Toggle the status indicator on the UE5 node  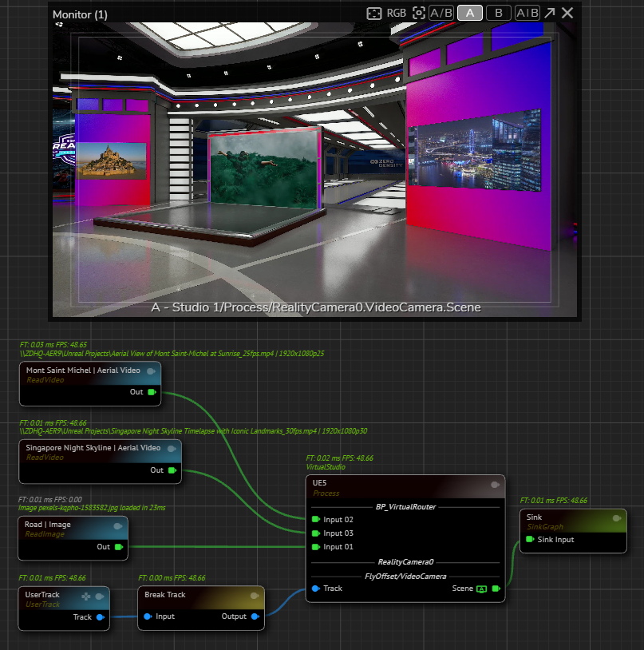[x=495, y=485]
